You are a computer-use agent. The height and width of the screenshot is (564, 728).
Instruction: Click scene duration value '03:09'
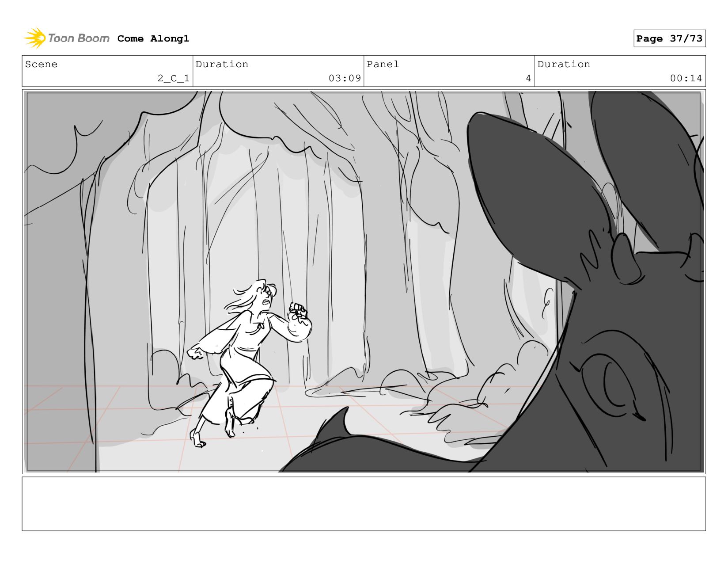[x=345, y=78]
